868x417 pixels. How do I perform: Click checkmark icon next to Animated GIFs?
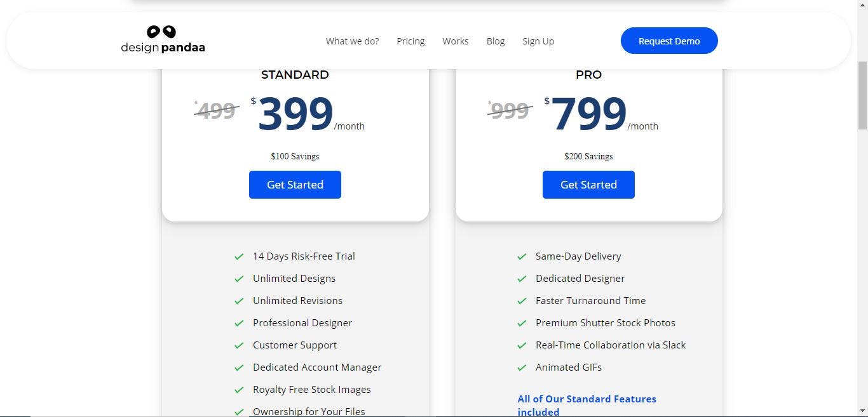[522, 367]
